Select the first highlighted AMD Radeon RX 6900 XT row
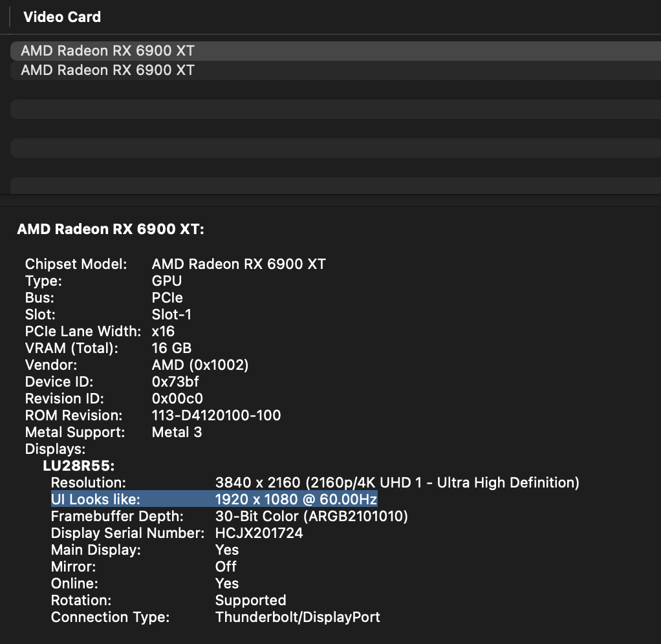Screen dimensions: 661x644 336,51
